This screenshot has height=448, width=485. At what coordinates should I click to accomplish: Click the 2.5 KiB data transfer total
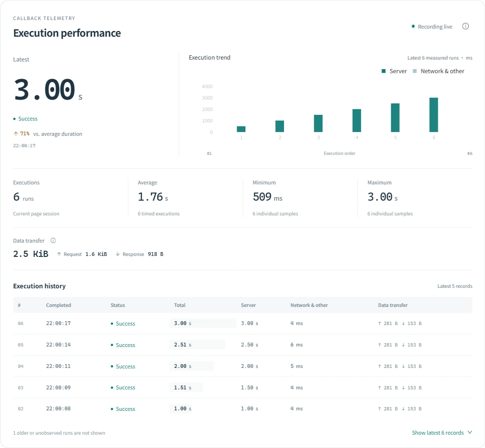tap(30, 254)
